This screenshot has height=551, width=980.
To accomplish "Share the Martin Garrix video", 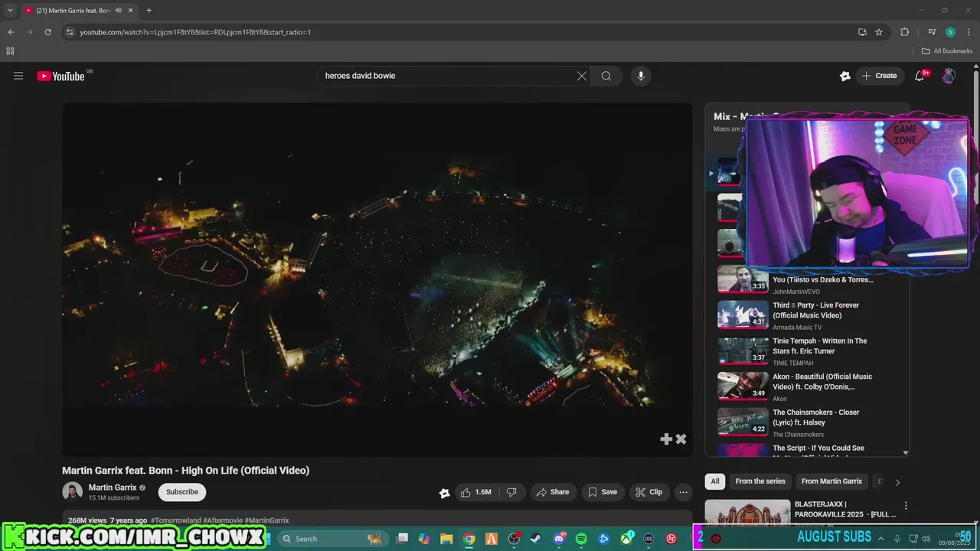I will click(x=553, y=492).
